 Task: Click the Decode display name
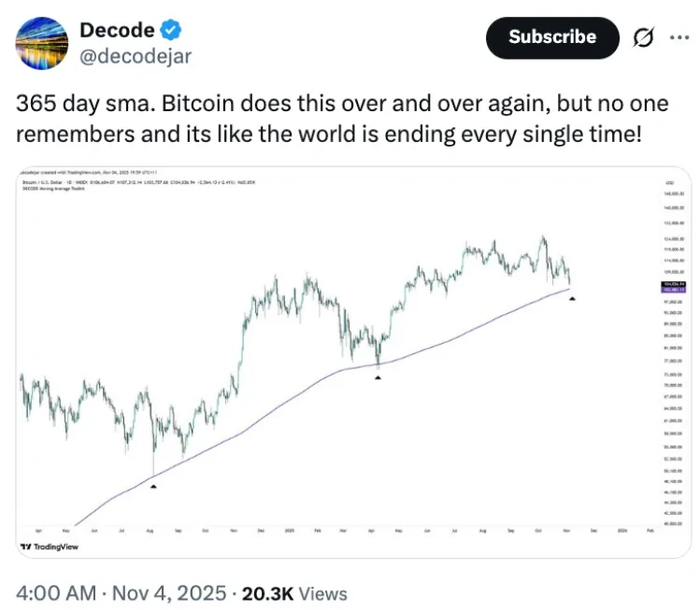click(117, 30)
